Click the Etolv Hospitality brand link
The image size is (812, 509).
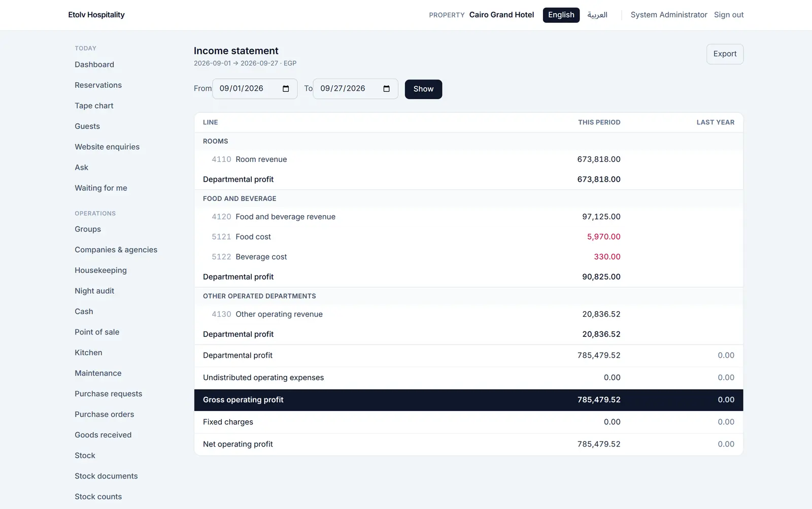point(96,15)
